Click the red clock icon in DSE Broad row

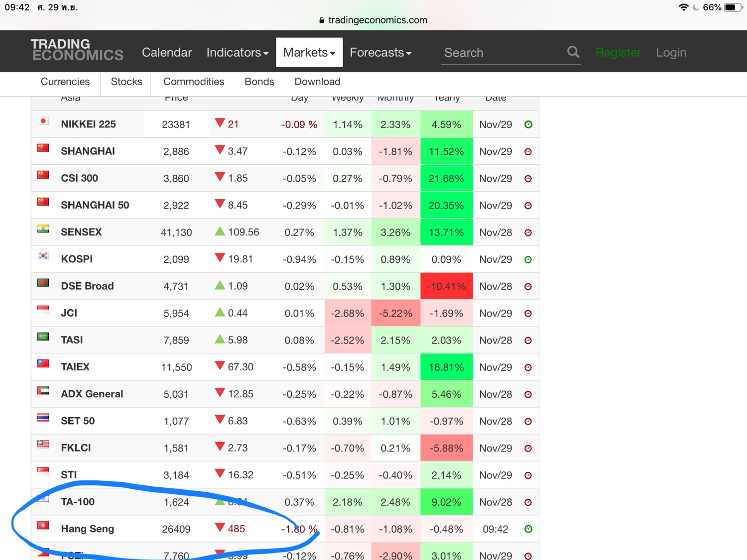point(528,286)
